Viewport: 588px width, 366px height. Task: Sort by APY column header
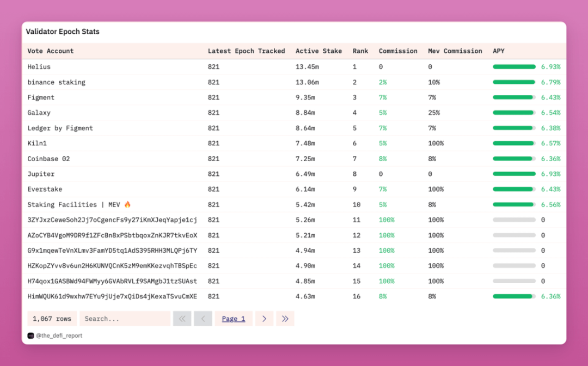tap(498, 51)
